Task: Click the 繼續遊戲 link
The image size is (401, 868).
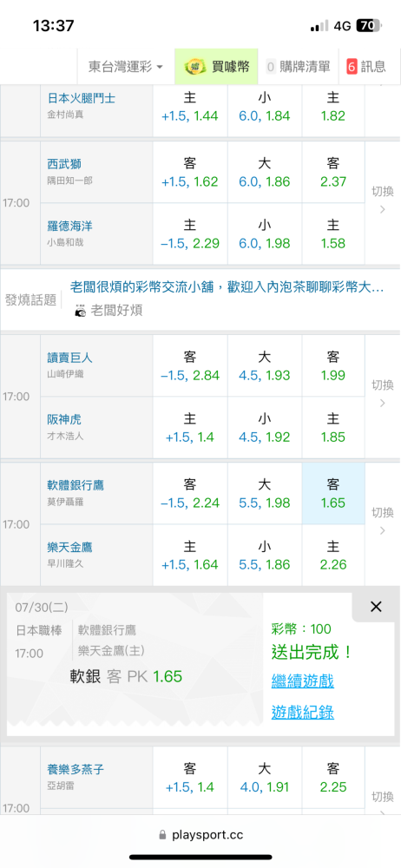Action: (302, 681)
